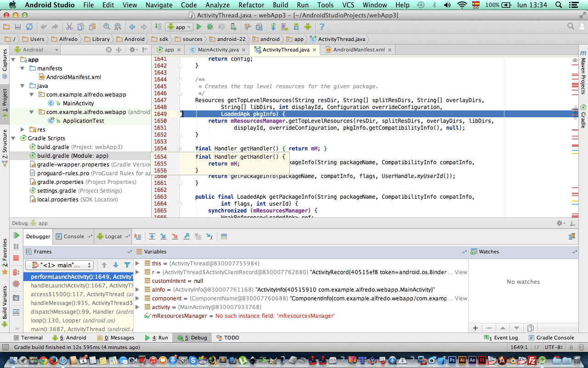Open the main thread selector dropdown
Screen dimensions: 588x368
[59, 265]
